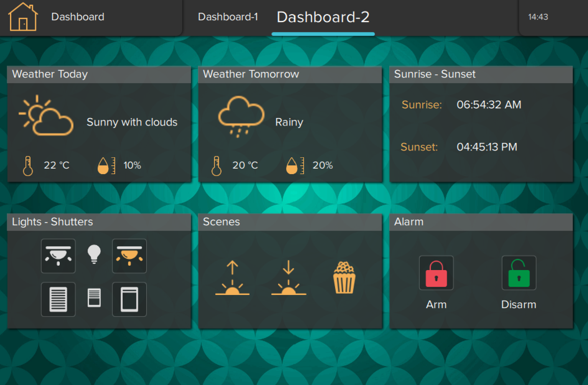The image size is (588, 385).
Task: Activate the sunset scene icon
Action: point(288,278)
